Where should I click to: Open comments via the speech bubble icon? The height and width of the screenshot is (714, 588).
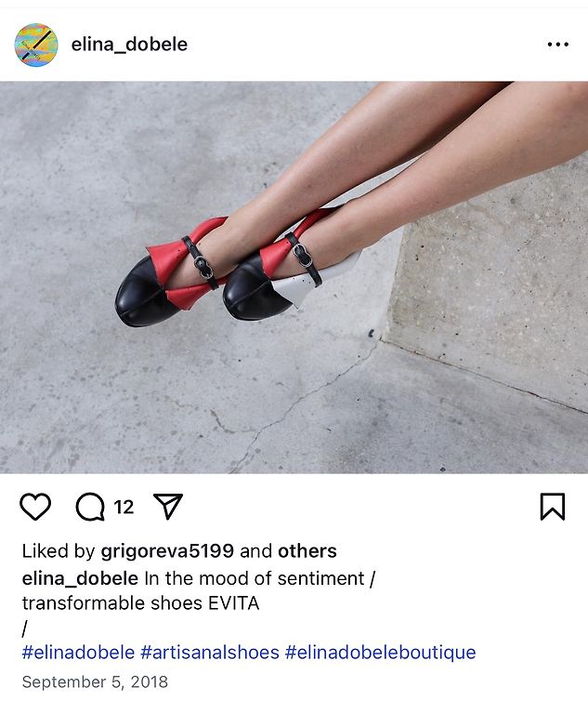pyautogui.click(x=90, y=507)
